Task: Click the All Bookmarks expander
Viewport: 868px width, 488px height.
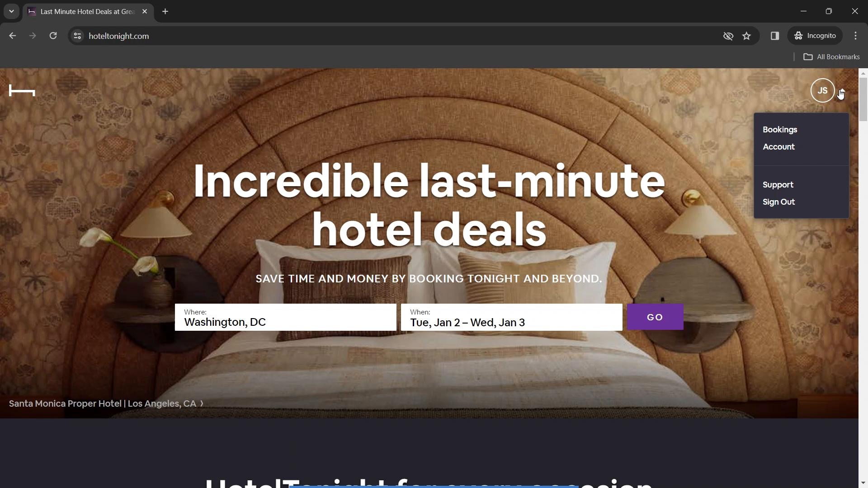Action: (832, 56)
